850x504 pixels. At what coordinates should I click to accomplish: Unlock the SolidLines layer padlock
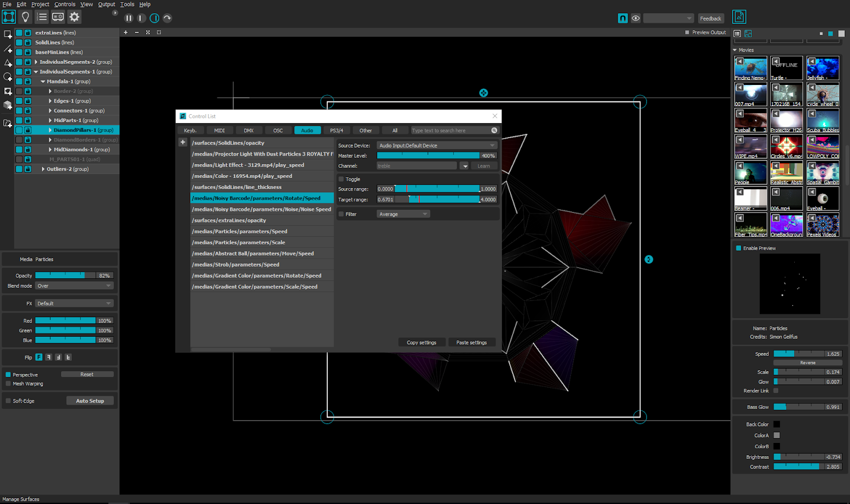(x=28, y=42)
